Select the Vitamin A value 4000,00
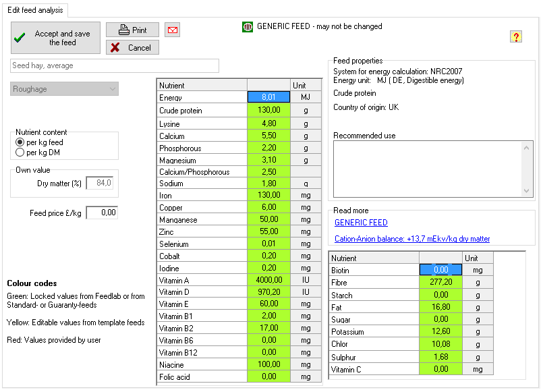This screenshot has width=543, height=392. tap(268, 280)
